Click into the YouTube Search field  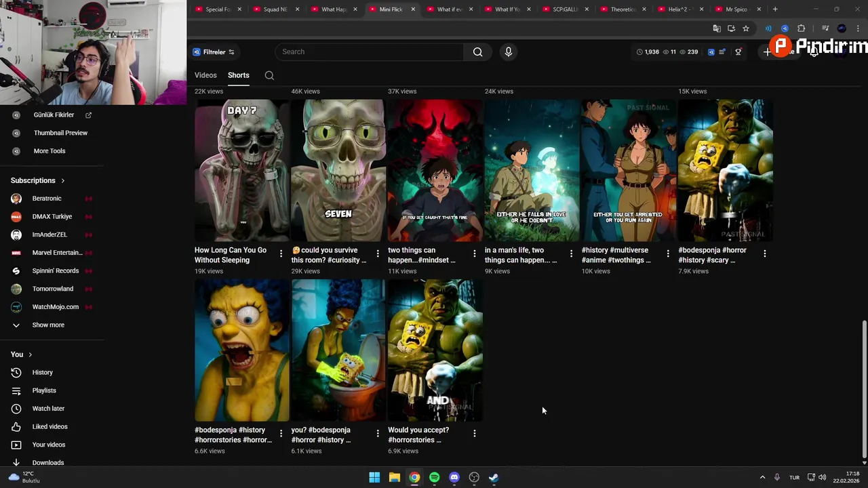370,52
